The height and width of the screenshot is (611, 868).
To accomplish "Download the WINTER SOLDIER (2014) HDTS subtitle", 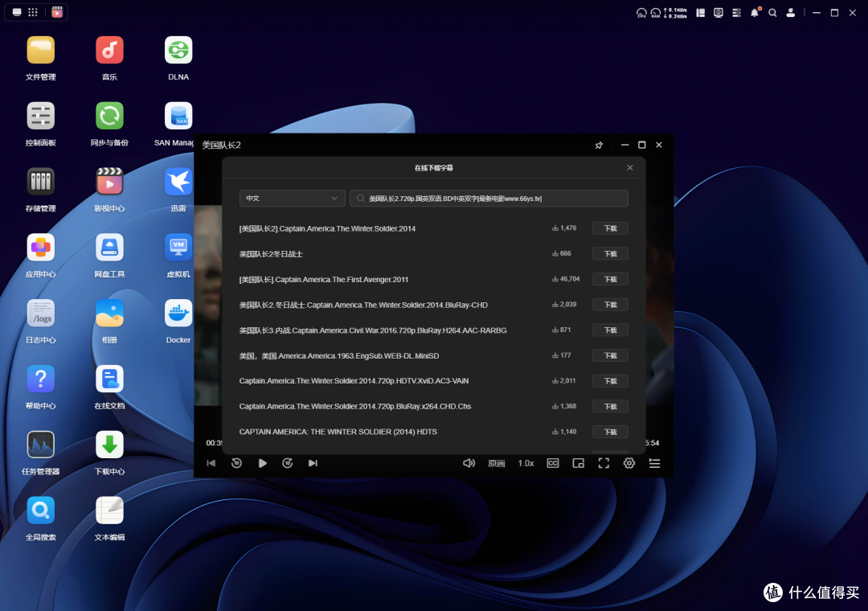I will 610,432.
